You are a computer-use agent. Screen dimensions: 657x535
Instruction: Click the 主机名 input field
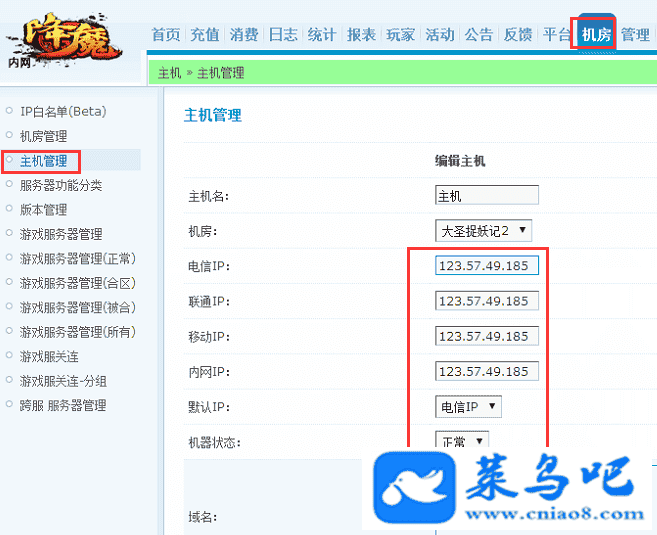point(487,195)
